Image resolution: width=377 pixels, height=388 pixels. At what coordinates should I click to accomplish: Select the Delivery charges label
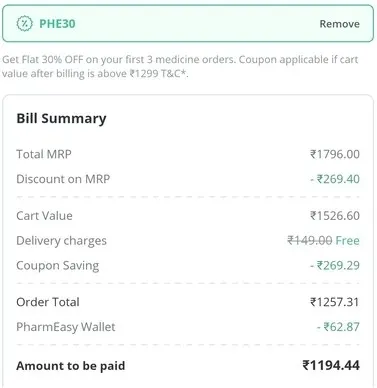61,241
